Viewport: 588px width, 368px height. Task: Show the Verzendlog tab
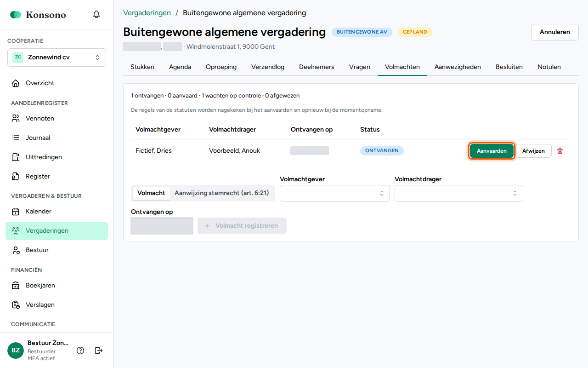pos(268,67)
